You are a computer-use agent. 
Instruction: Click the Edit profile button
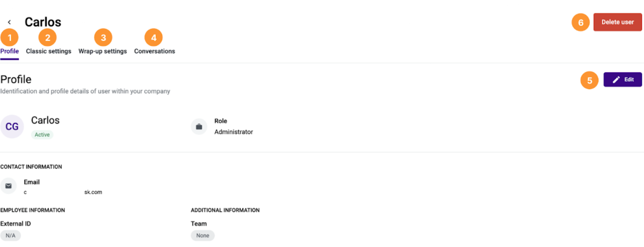tap(623, 80)
